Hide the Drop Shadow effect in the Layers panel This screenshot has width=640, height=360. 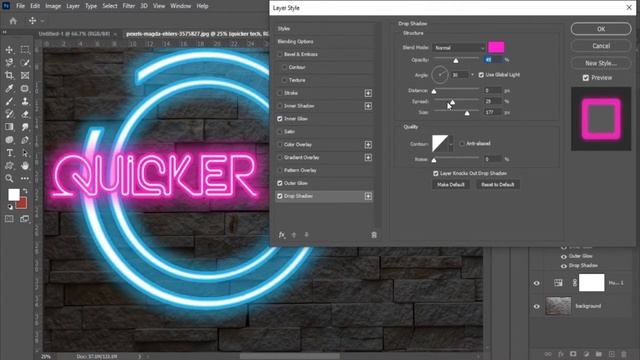[564, 266]
